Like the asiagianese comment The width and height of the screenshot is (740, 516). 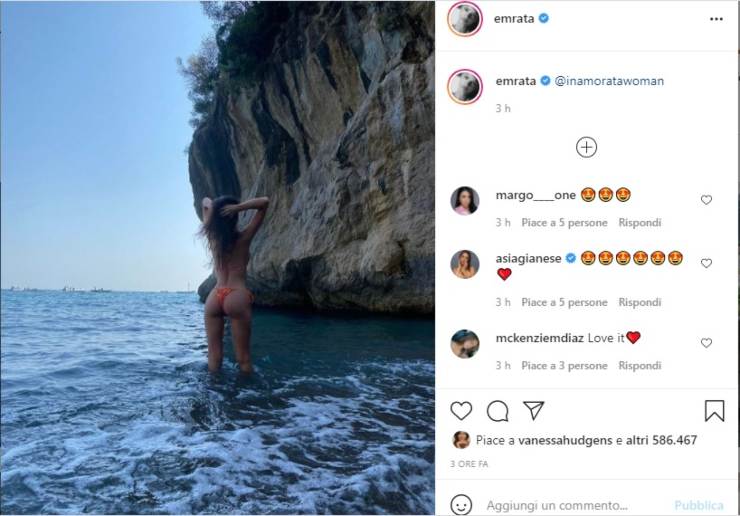(706, 263)
